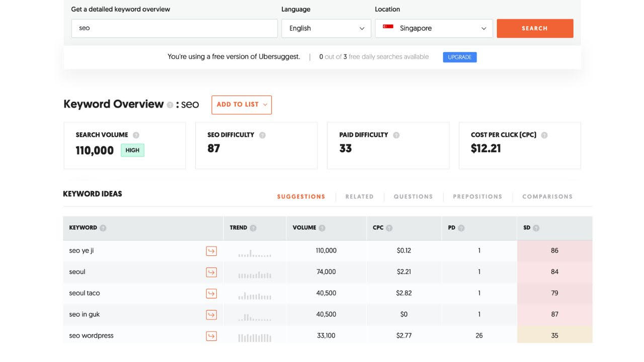Click help icon in SD column header
644x362 pixels.
point(536,228)
